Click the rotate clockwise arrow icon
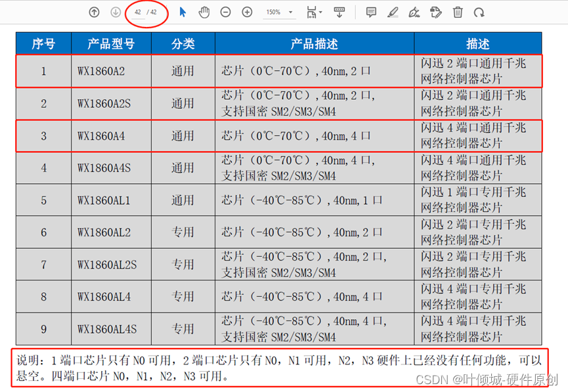Viewport: 568px width, 392px height. pos(479,12)
